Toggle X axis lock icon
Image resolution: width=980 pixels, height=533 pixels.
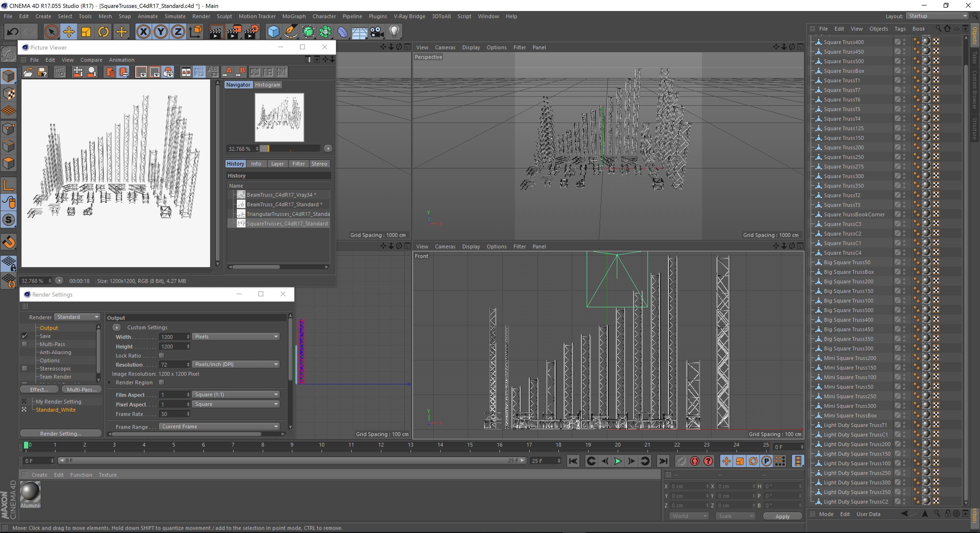pyautogui.click(x=143, y=32)
